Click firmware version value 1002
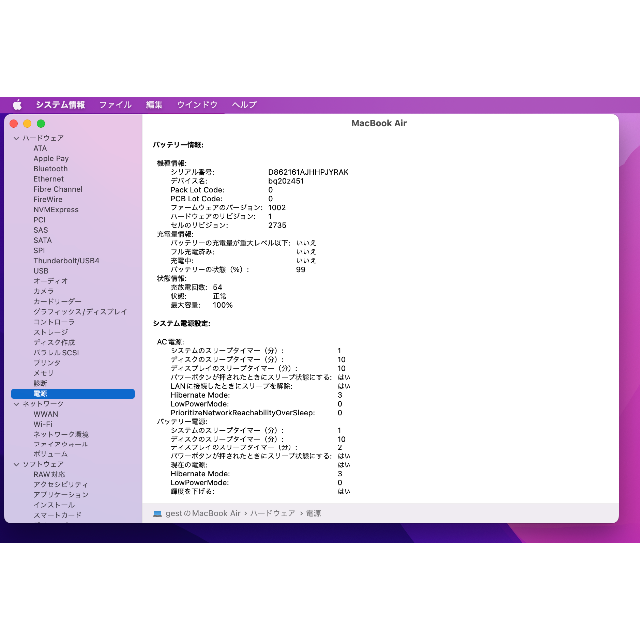The height and width of the screenshot is (640, 640). (x=277, y=208)
